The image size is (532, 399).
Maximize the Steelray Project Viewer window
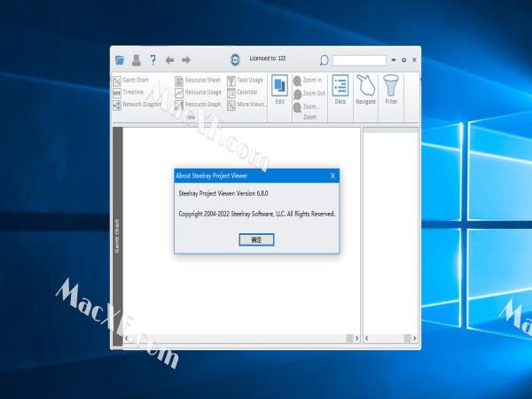pos(403,59)
